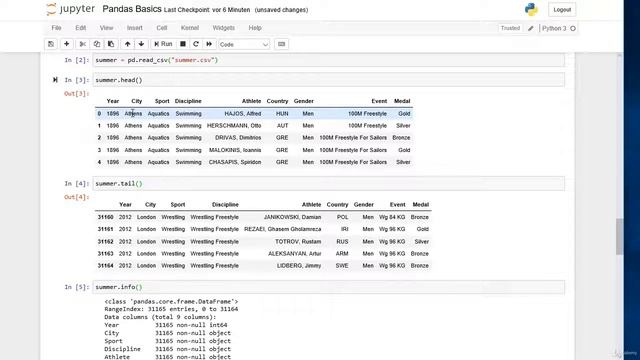Insert a cell below with plus icon
This screenshot has width=640, height=360.
coord(67,44)
